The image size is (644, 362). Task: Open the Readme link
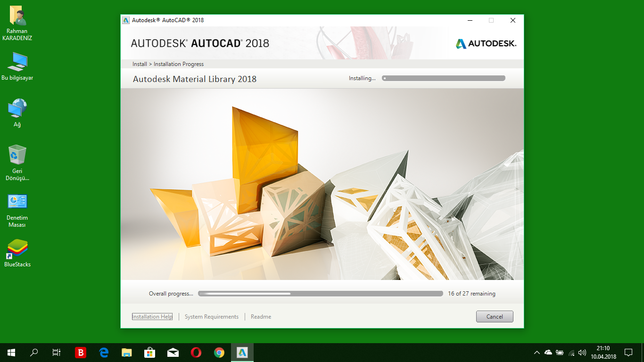261,317
